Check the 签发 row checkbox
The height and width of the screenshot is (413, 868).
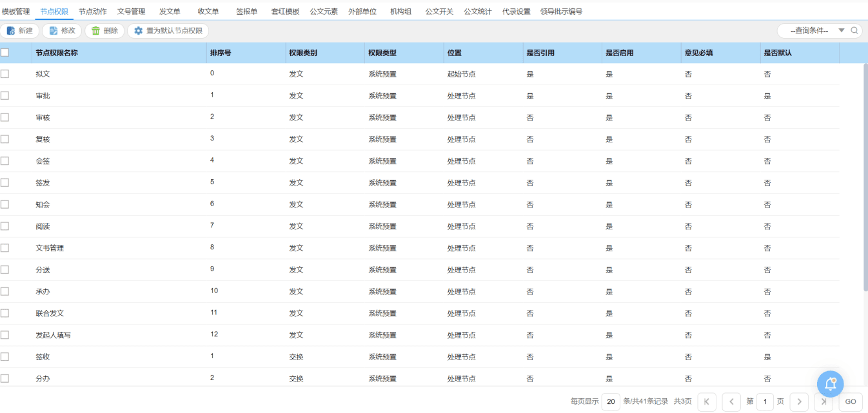point(5,183)
